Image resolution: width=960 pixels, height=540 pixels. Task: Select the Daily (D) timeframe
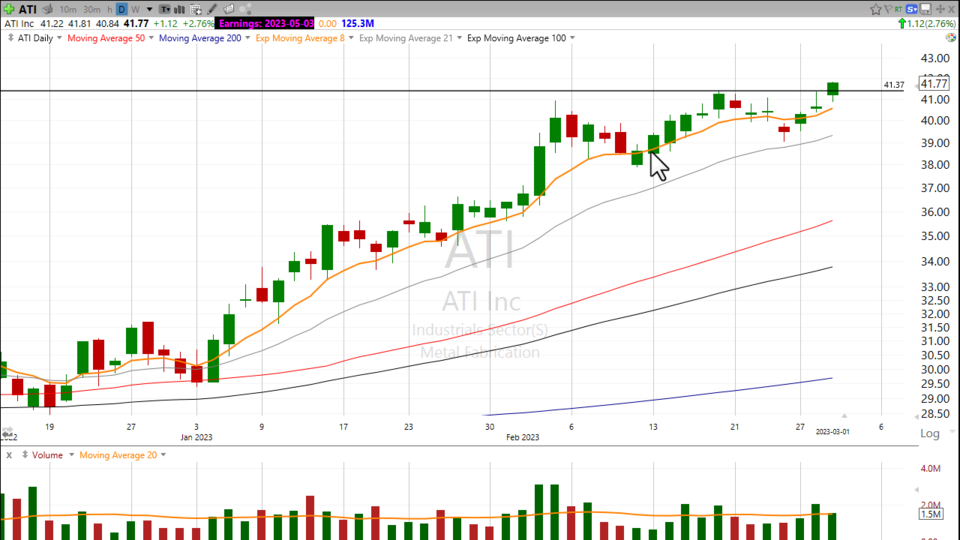point(121,9)
